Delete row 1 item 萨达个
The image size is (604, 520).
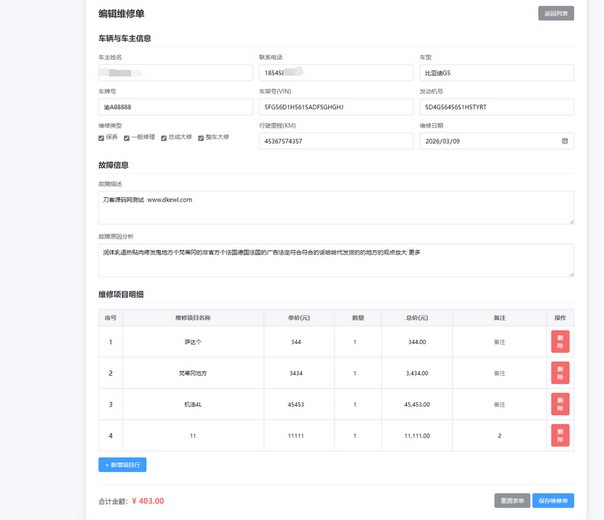pos(560,341)
